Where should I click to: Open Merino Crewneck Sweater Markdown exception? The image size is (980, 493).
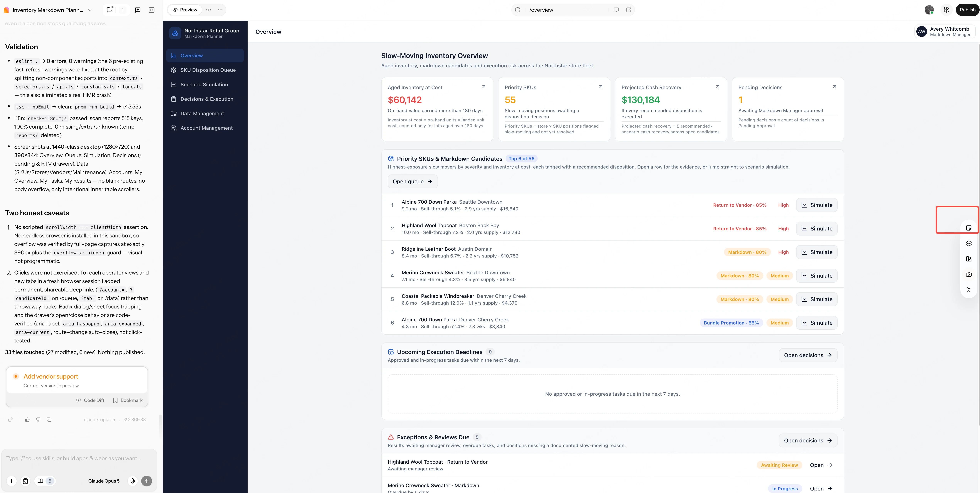click(x=821, y=488)
